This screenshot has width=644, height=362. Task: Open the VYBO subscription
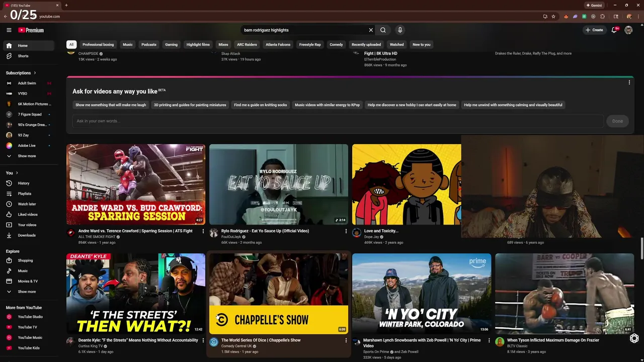pos(29,94)
